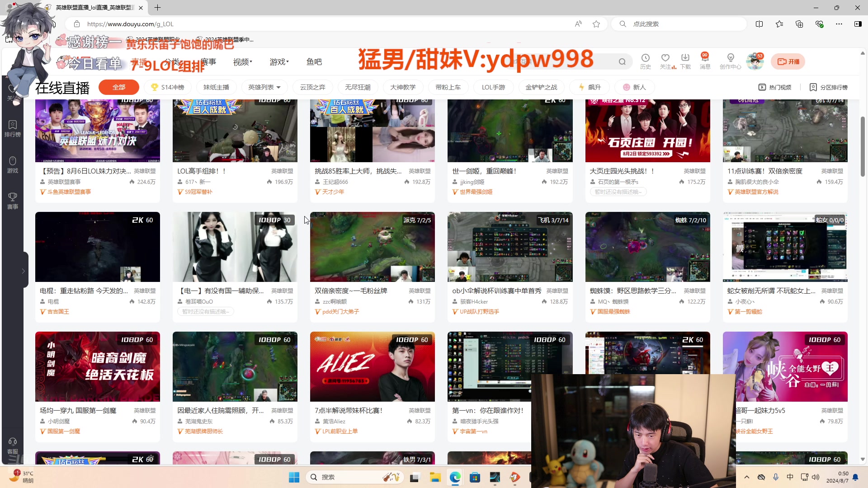Open the 消息 messages icon
This screenshot has width=868, height=488.
(x=705, y=61)
